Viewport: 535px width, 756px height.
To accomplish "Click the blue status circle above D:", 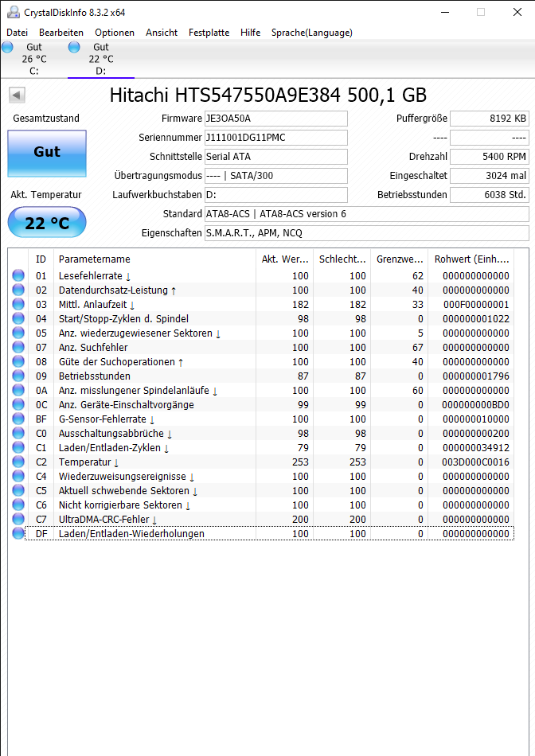I will [74, 47].
